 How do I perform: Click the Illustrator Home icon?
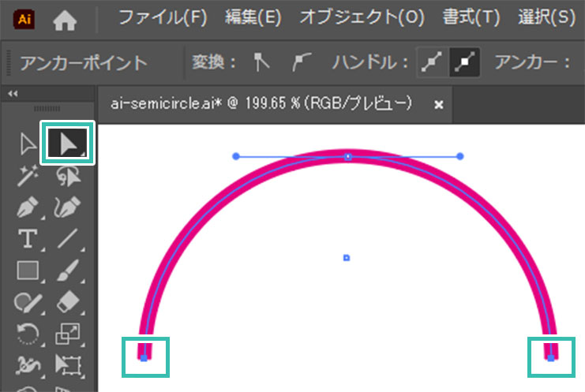(65, 18)
